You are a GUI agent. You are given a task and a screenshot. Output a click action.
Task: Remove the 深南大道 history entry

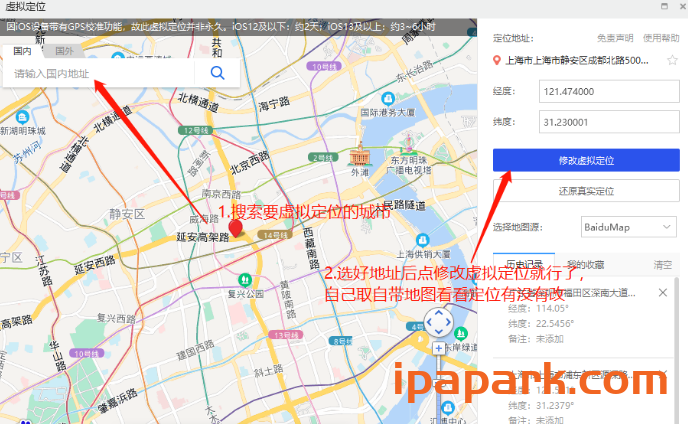point(663,292)
